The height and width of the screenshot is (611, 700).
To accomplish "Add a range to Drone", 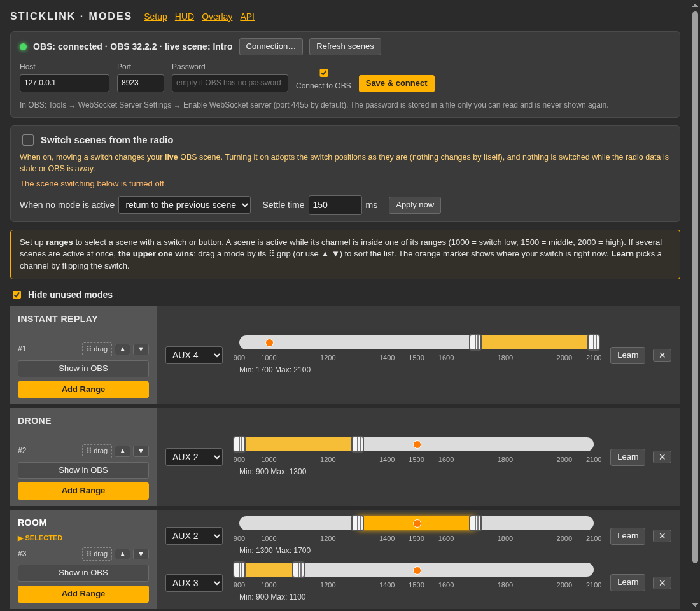I will coord(83,491).
